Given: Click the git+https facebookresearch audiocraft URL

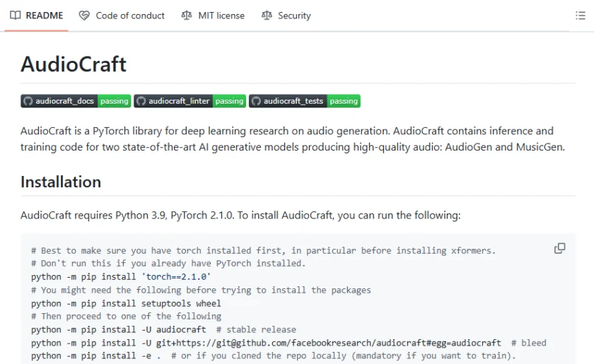Looking at the screenshot, I should pos(328,343).
